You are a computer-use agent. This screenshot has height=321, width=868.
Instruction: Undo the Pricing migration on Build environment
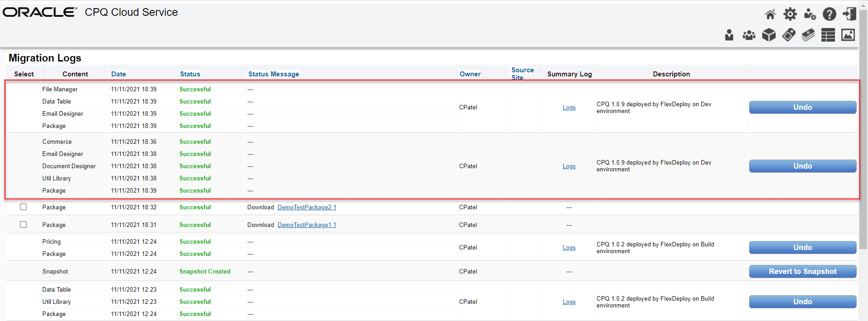[x=802, y=247]
